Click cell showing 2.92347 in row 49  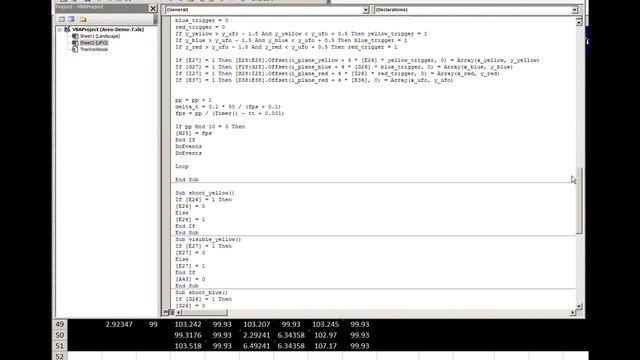[119, 324]
